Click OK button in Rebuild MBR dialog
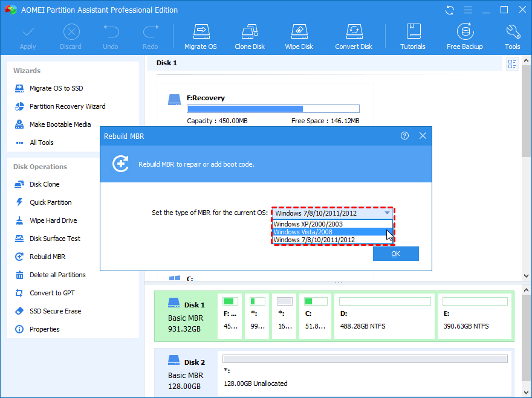Screen dimensions: 532x398 (395, 254)
